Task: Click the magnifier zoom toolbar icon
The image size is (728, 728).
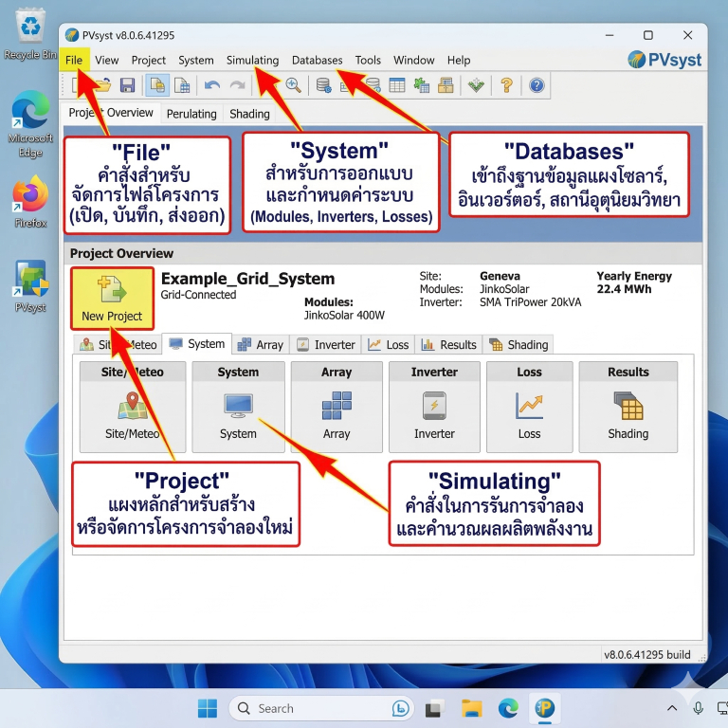Action: click(x=293, y=85)
